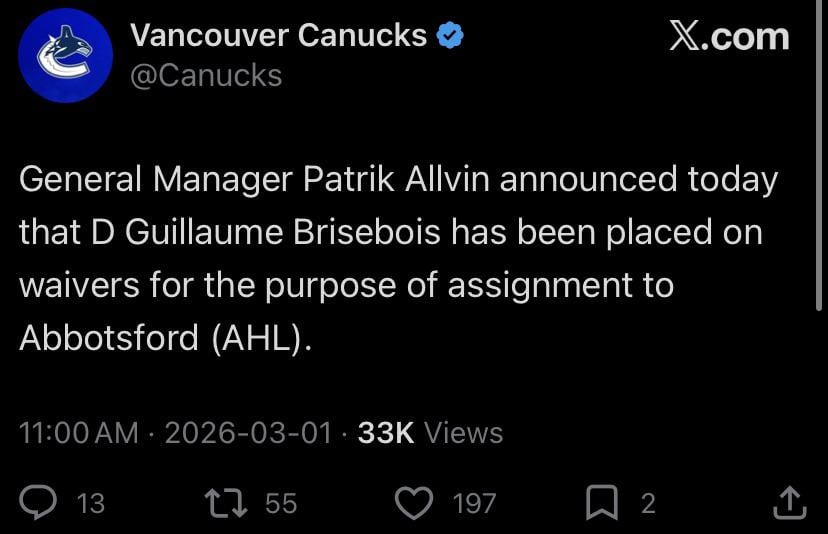Show the 55 reposts count
The height and width of the screenshot is (534, 828).
coord(281,503)
